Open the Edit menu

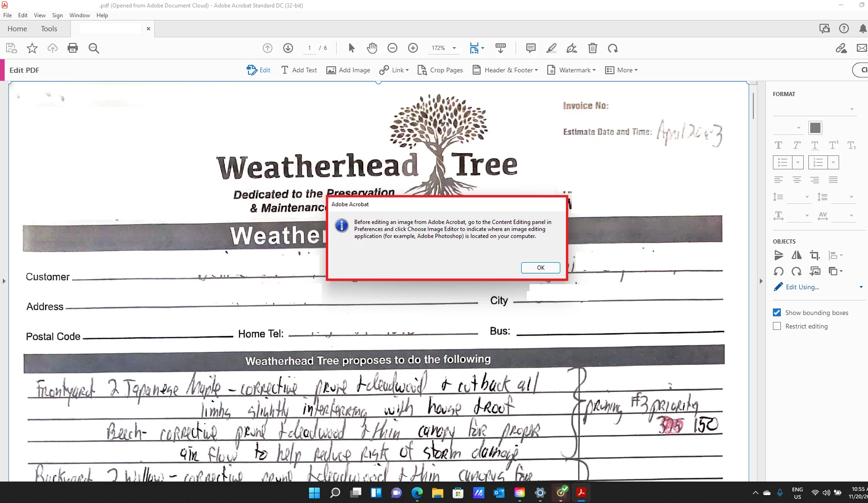click(23, 15)
